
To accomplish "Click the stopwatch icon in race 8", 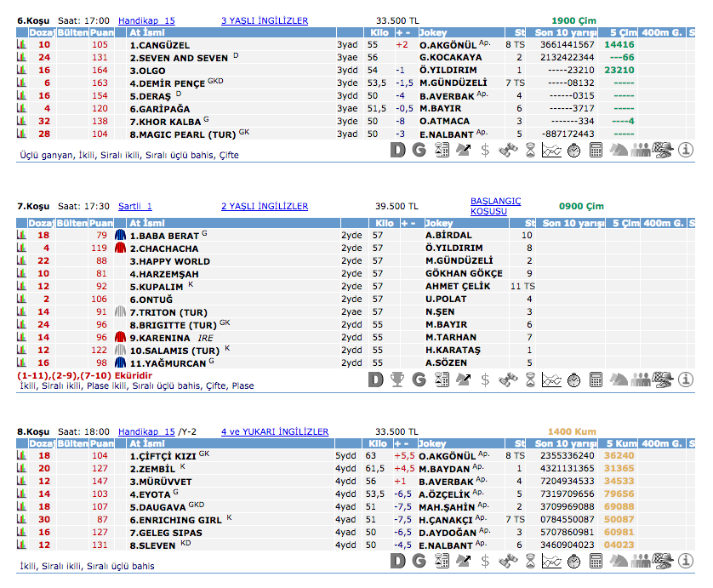I will pyautogui.click(x=574, y=561).
